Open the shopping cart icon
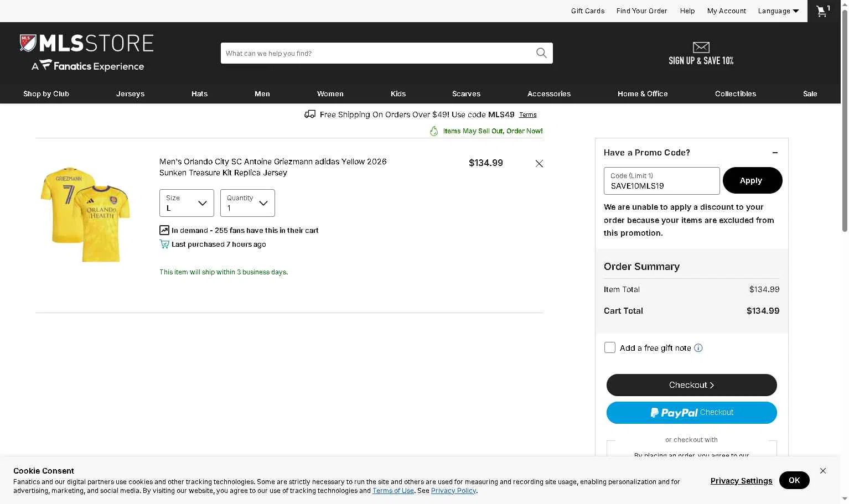The width and height of the screenshot is (849, 504). 824,11
